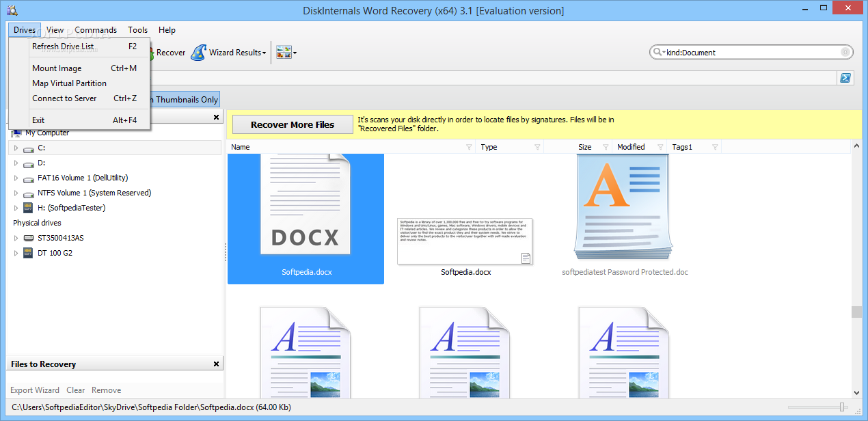Select the DT 100 G2 drive icon

29,253
